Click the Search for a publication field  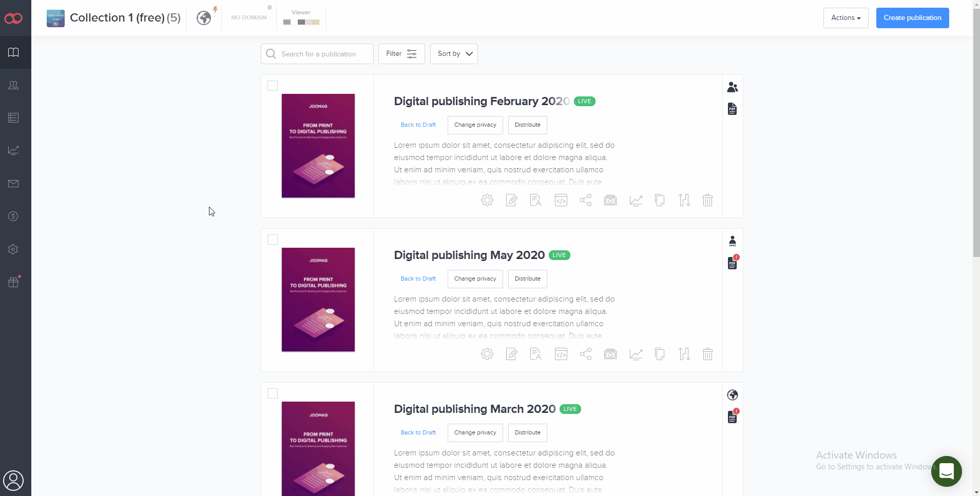pos(317,54)
